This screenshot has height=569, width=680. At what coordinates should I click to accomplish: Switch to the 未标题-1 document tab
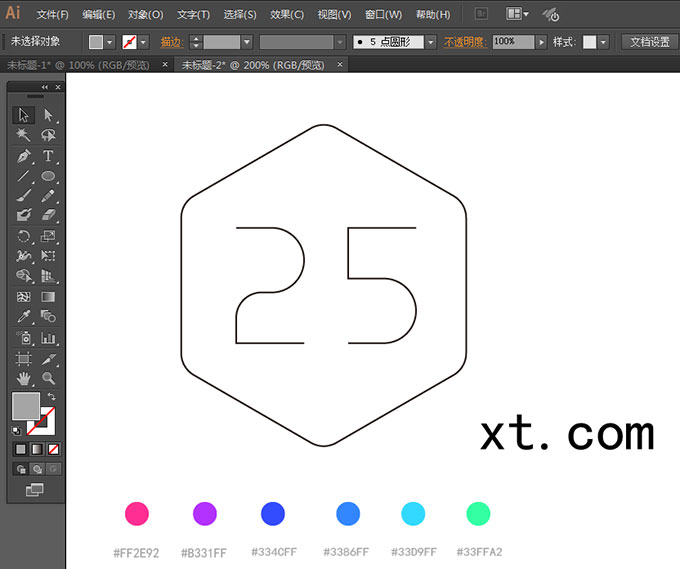(78, 65)
